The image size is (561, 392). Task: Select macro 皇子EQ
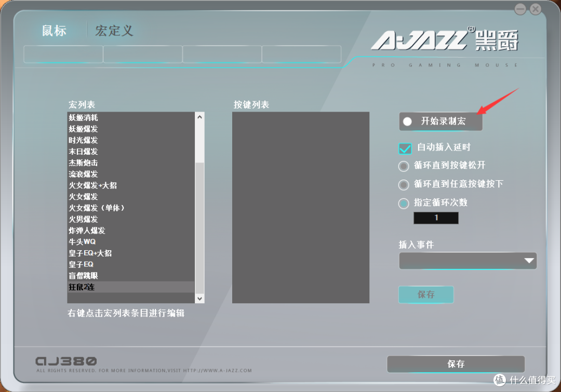131,264
